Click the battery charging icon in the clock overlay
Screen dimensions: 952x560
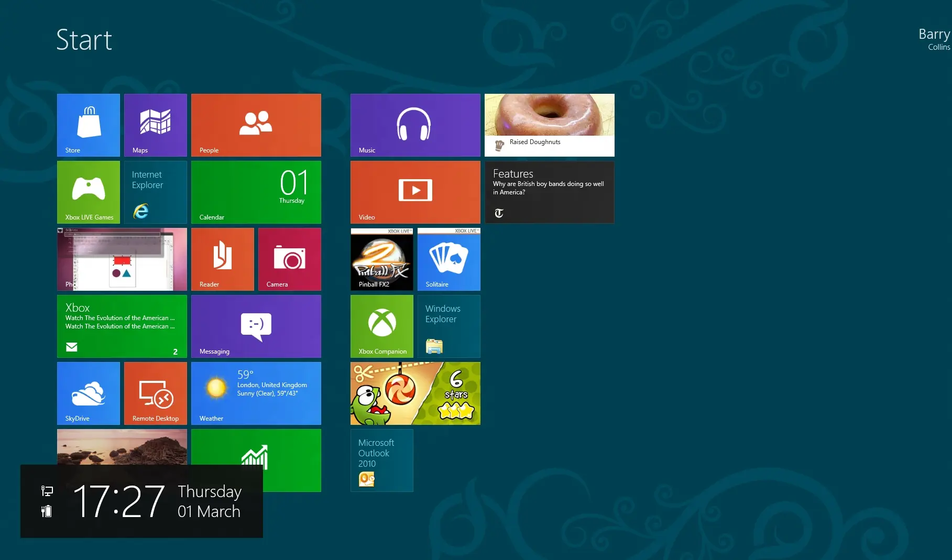tap(47, 511)
